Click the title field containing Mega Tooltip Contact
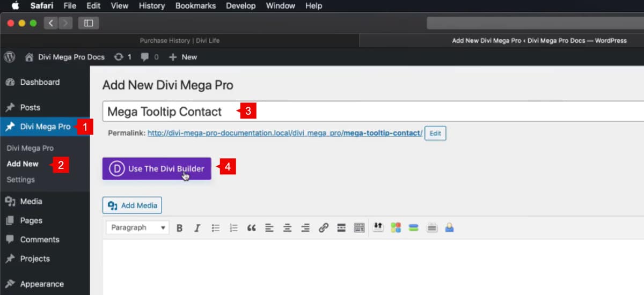The width and height of the screenshot is (644, 295). pyautogui.click(x=376, y=112)
